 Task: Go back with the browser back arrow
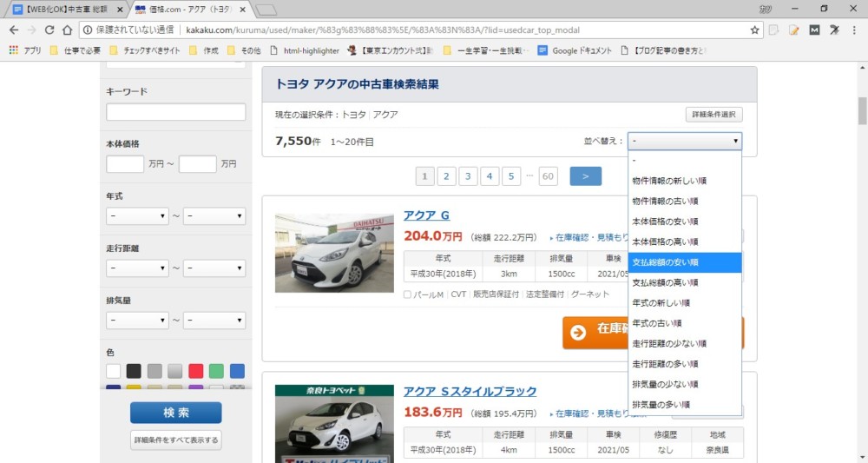pos(14,30)
